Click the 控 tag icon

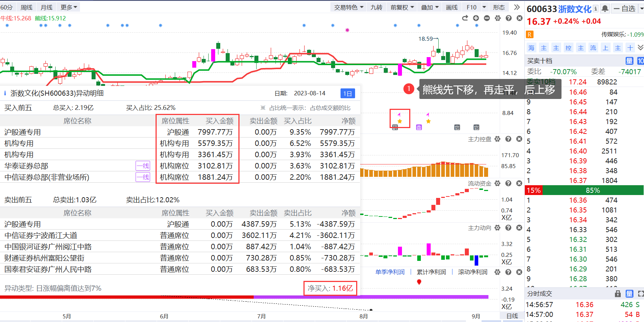[568, 48]
